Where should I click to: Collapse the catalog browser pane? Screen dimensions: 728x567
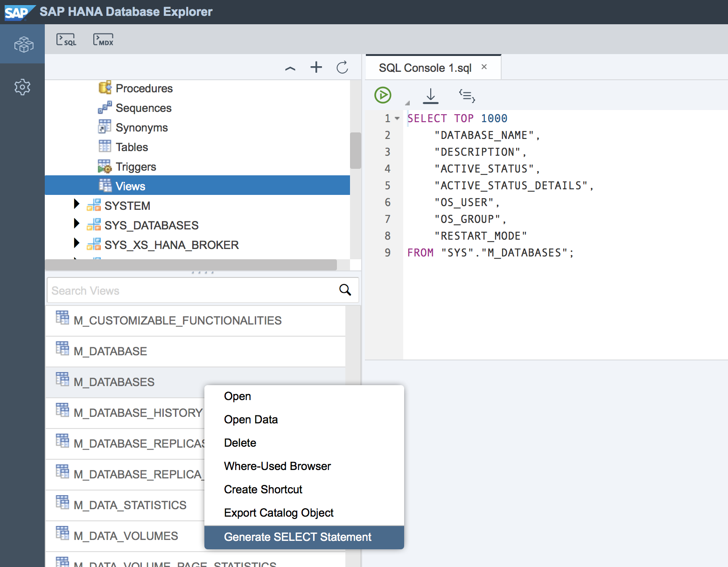pyautogui.click(x=290, y=68)
